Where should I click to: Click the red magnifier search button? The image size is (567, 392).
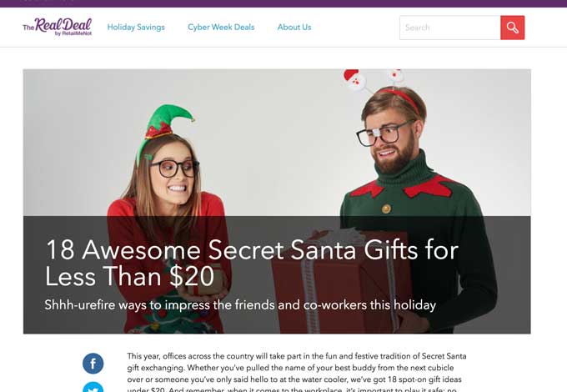(x=512, y=28)
